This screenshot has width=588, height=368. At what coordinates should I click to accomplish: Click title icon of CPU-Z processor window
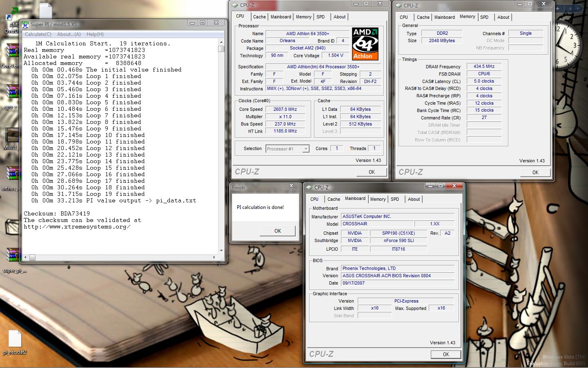coord(235,5)
